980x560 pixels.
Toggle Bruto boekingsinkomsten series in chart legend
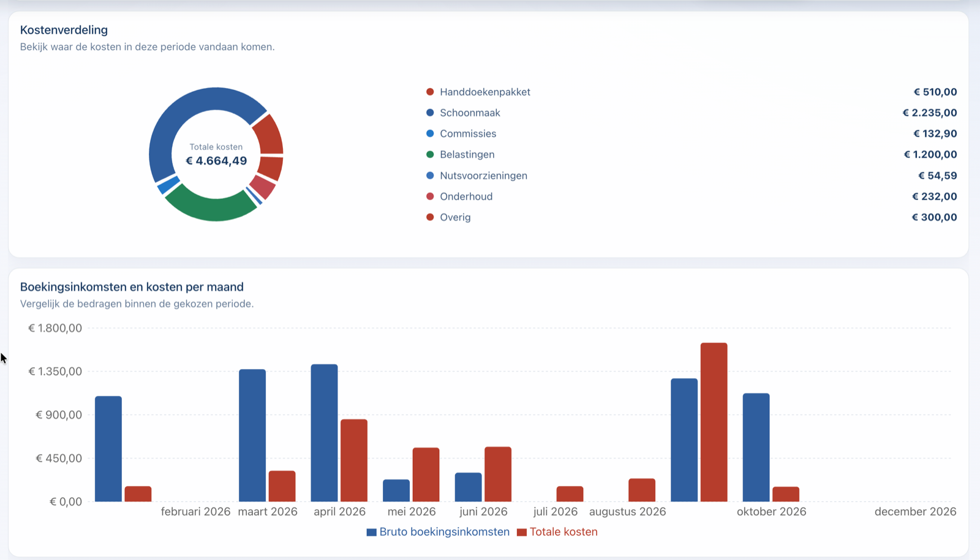click(438, 532)
